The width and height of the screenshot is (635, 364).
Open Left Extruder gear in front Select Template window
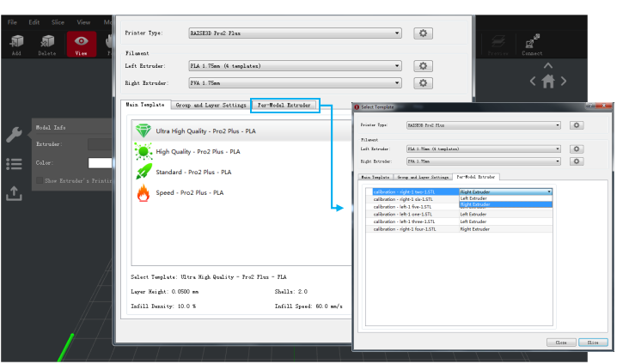pos(577,149)
